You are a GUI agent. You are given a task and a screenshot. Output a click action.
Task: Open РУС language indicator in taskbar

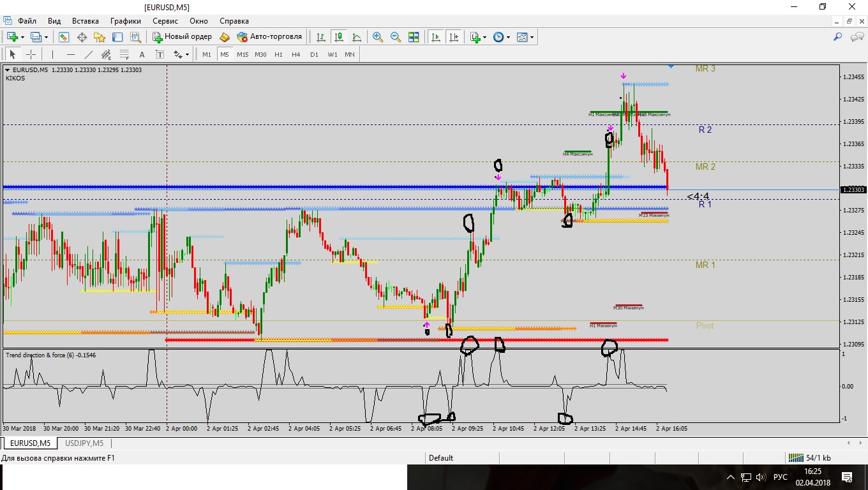(x=780, y=477)
